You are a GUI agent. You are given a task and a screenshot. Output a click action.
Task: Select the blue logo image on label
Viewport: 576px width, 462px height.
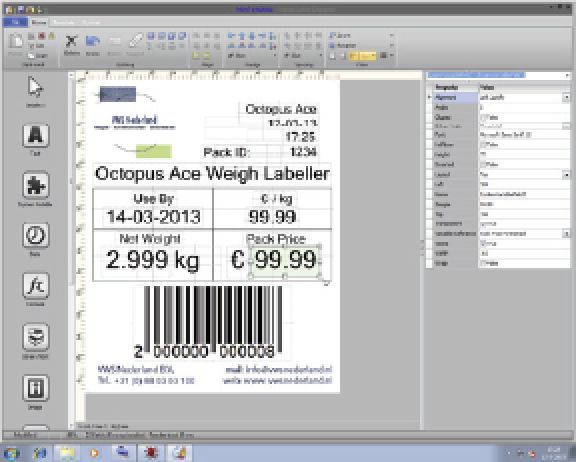click(x=118, y=94)
